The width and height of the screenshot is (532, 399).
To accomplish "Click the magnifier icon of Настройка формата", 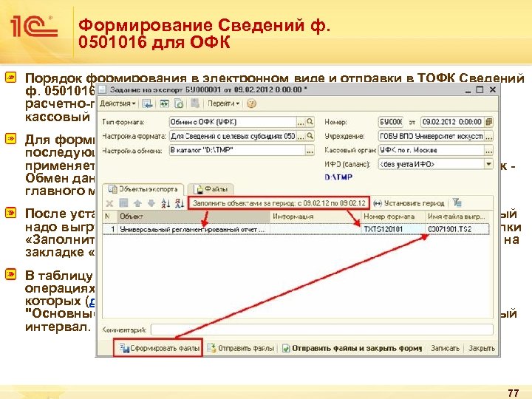I will (310, 137).
